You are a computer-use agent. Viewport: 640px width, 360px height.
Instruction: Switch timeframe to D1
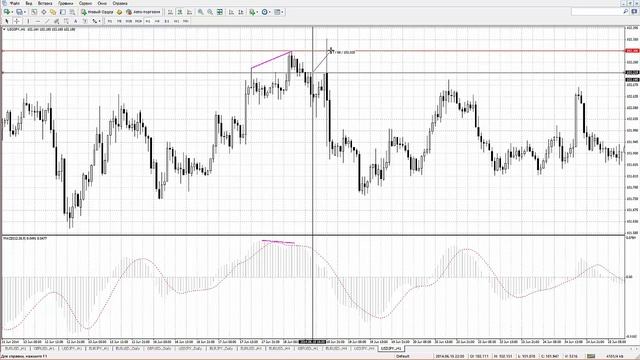tap(167, 21)
